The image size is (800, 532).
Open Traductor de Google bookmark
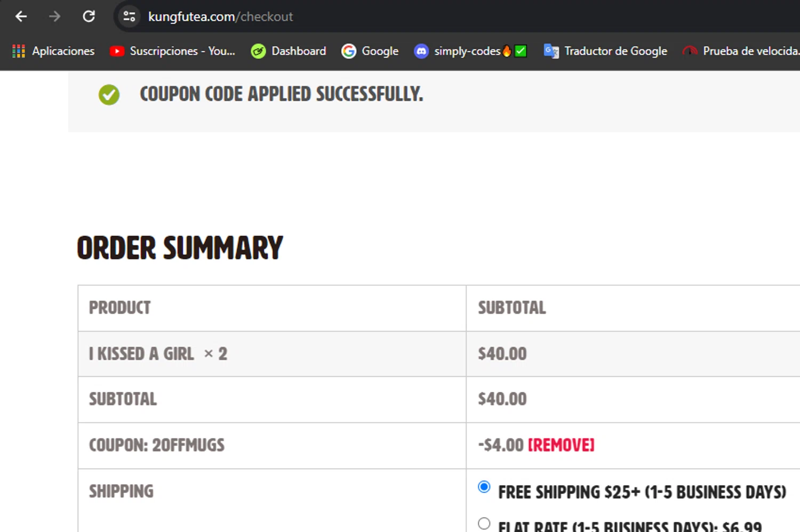click(x=605, y=51)
